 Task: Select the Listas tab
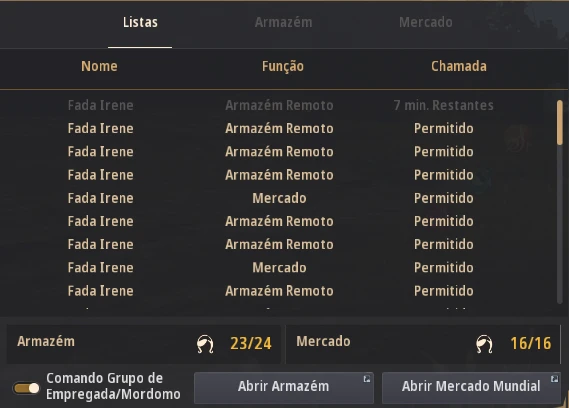(x=140, y=23)
